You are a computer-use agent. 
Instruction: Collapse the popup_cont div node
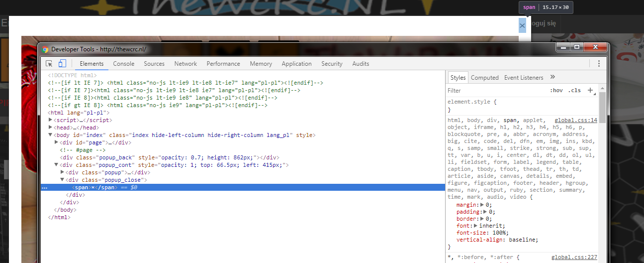pyautogui.click(x=56, y=165)
